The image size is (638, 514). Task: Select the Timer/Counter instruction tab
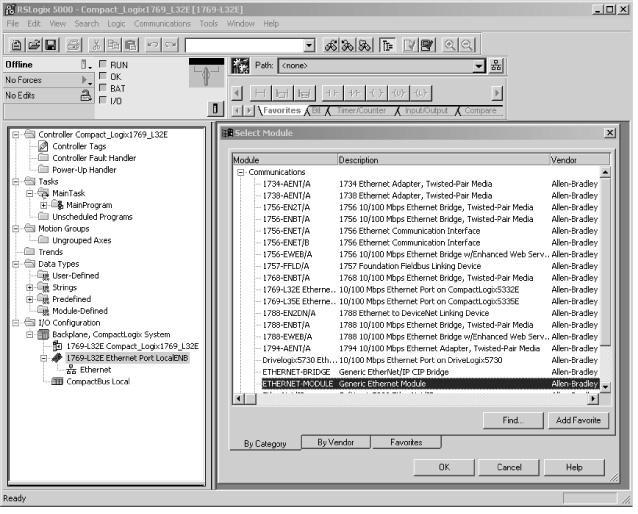361,110
